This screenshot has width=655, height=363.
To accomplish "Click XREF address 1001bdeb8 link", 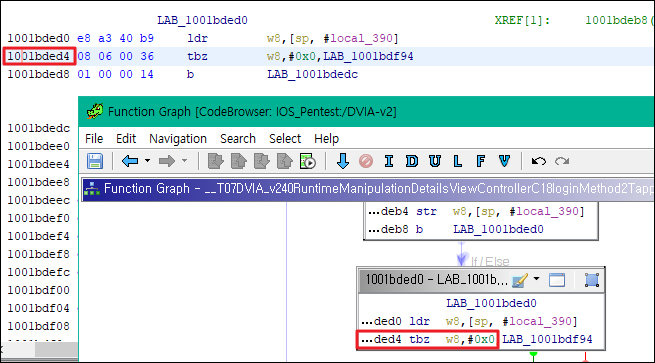I will pyautogui.click(x=616, y=20).
